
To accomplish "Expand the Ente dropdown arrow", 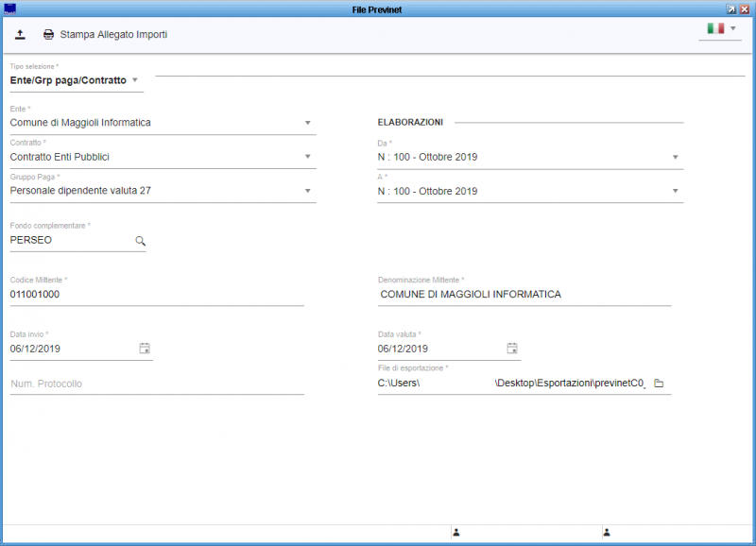I will pyautogui.click(x=308, y=123).
